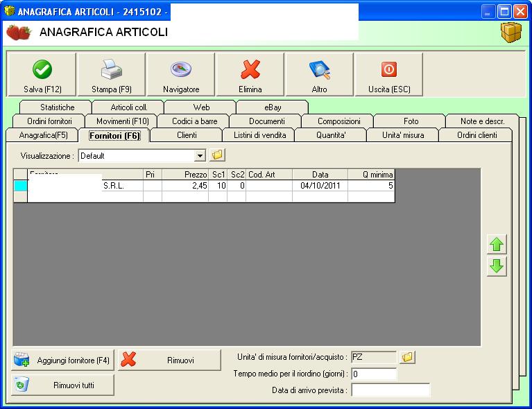This screenshot has width=532, height=409.
Task: Click the Rimuovi tutti button
Action: (x=62, y=385)
